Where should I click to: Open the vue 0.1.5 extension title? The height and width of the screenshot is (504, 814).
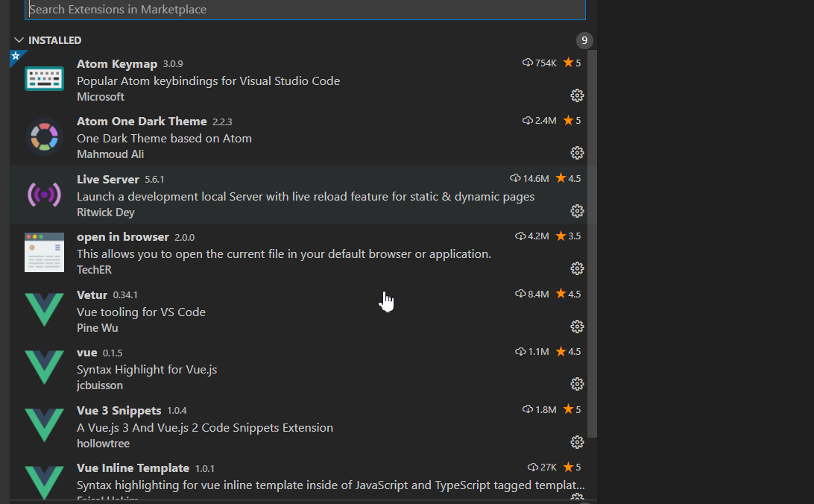86,353
